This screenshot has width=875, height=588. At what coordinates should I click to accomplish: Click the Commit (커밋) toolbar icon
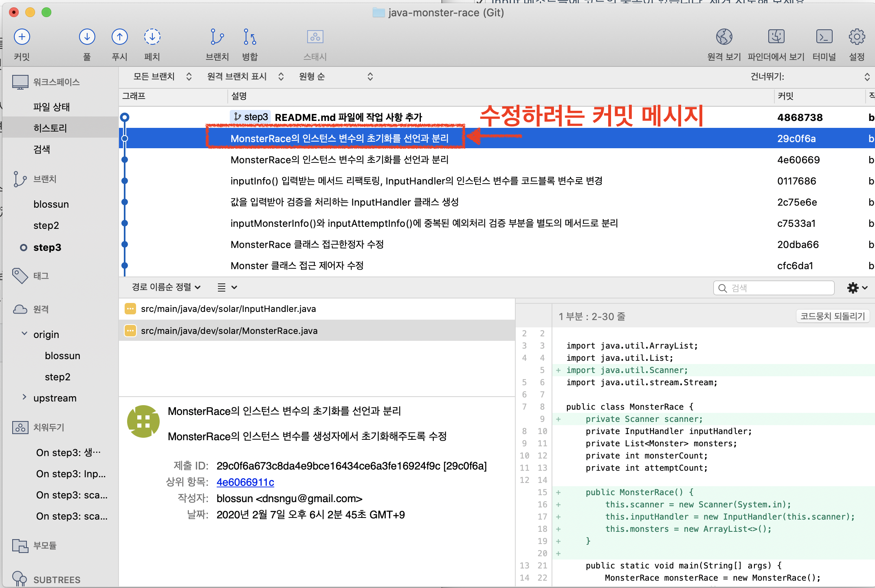click(x=22, y=37)
